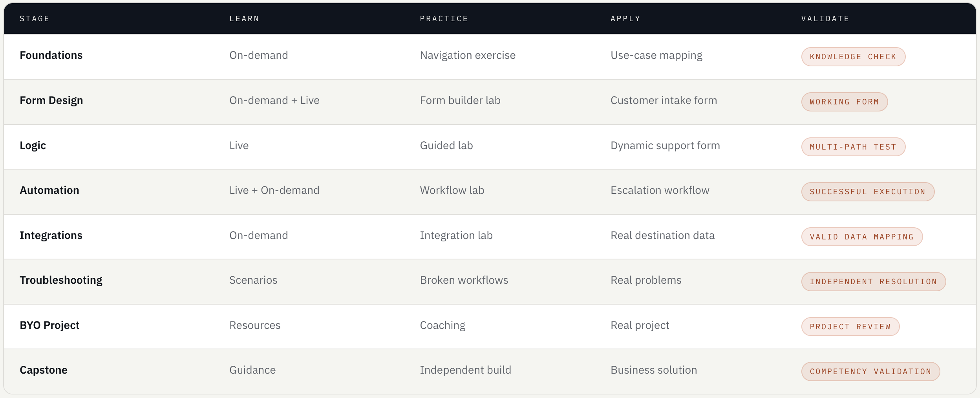
Task: Select the Form Design stage name
Action: [x=51, y=100]
